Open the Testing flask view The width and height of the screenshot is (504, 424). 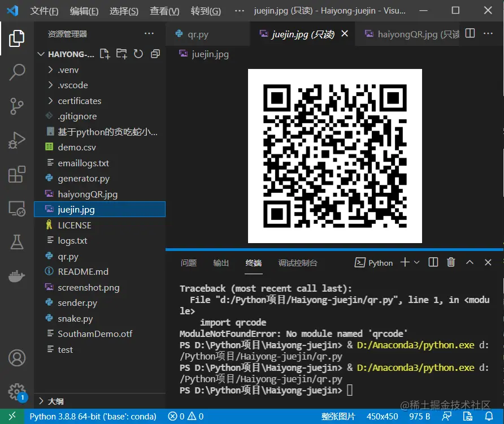17,242
